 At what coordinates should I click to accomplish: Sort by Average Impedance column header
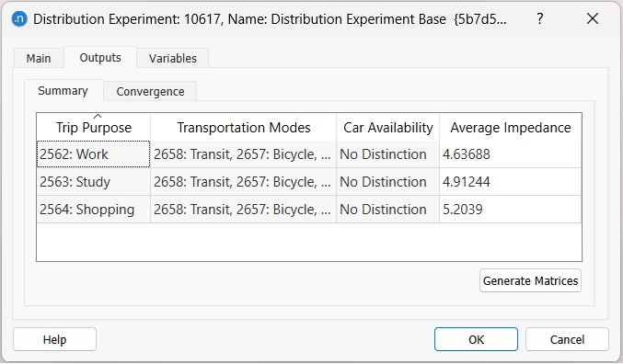pos(511,128)
